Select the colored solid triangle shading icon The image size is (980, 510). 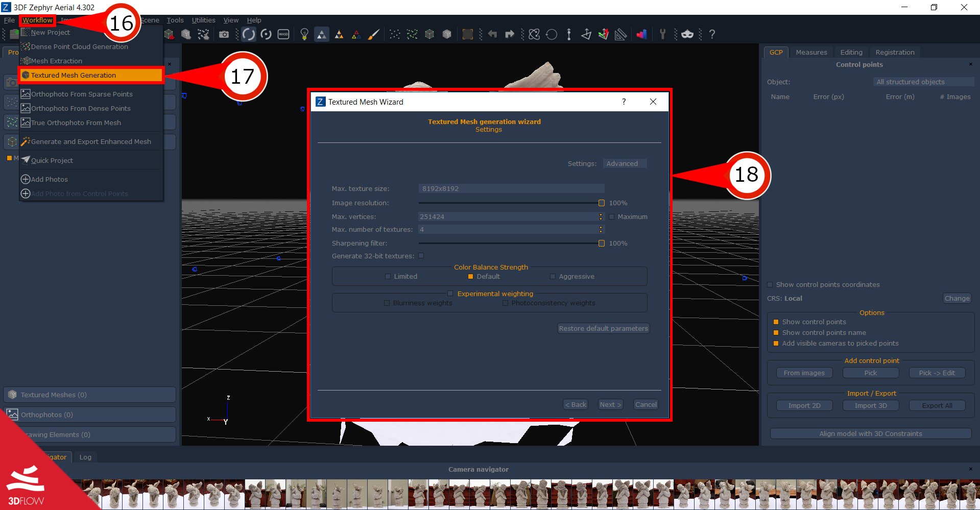click(x=339, y=34)
